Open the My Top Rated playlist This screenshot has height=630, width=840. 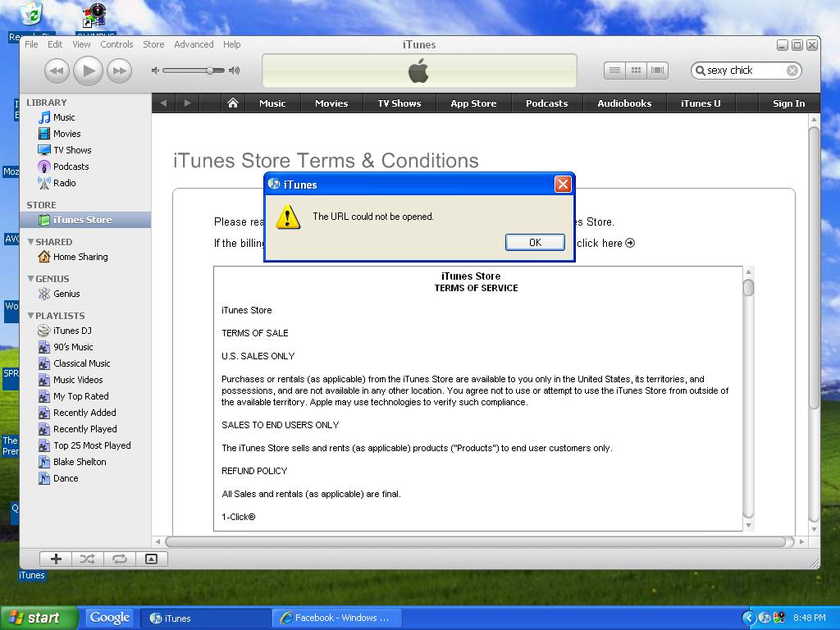pyautogui.click(x=85, y=396)
